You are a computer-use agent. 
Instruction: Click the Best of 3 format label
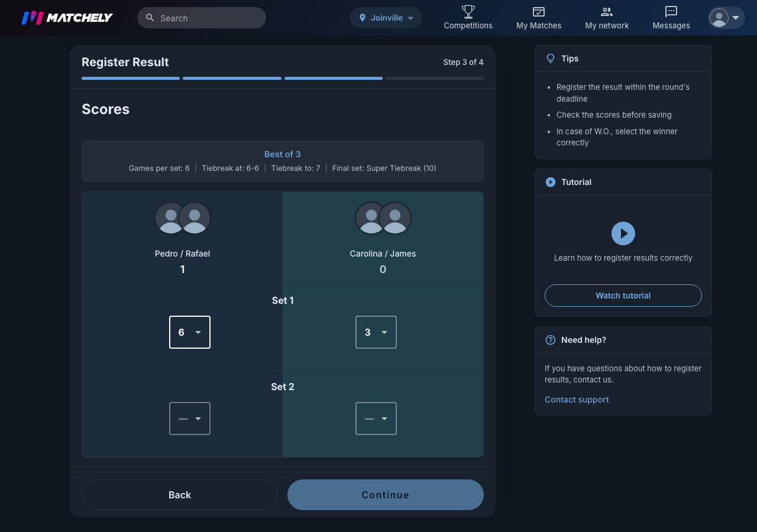[x=283, y=154]
